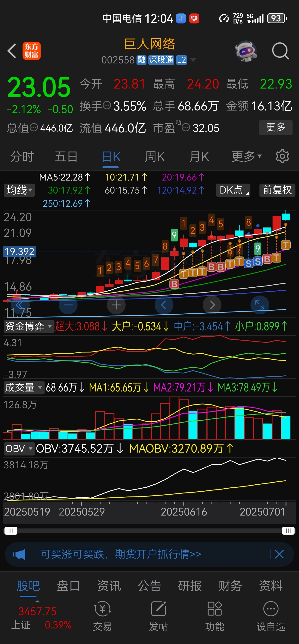
Task: Move chart right with the arrow button
Action: pos(212,305)
